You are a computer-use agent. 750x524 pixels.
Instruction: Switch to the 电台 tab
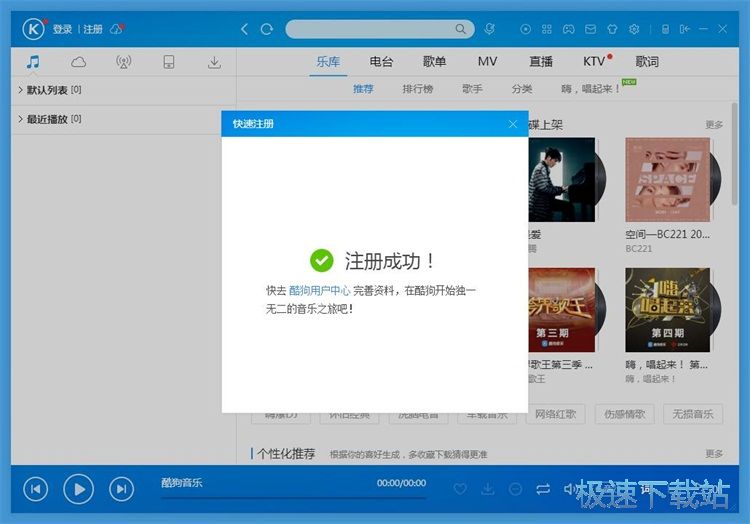(381, 62)
